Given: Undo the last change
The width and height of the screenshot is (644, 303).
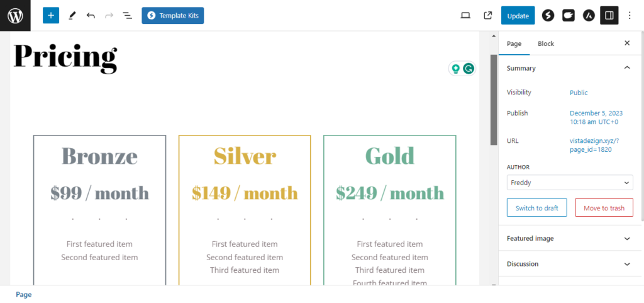Looking at the screenshot, I should click(91, 16).
